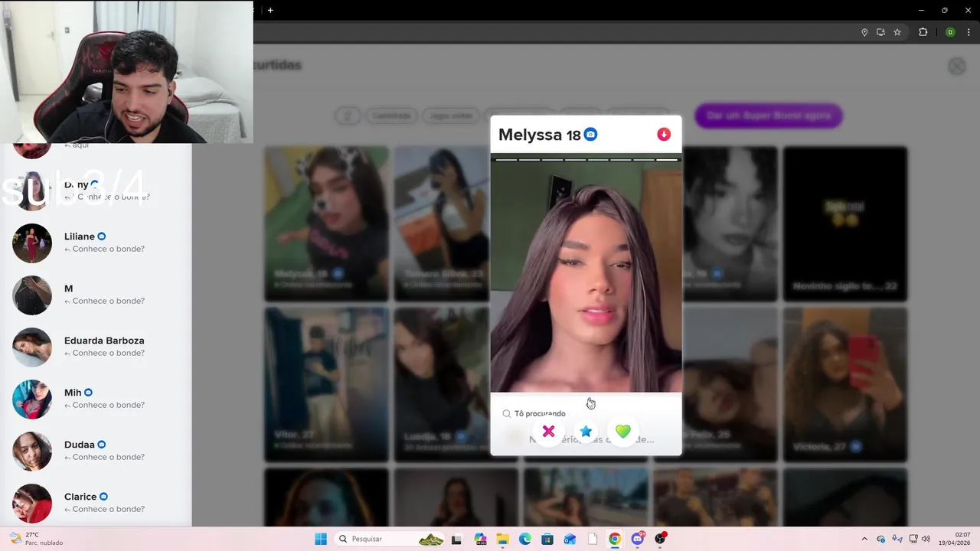Click the red X dislike button
Image resolution: width=980 pixels, height=551 pixels.
pyautogui.click(x=548, y=432)
